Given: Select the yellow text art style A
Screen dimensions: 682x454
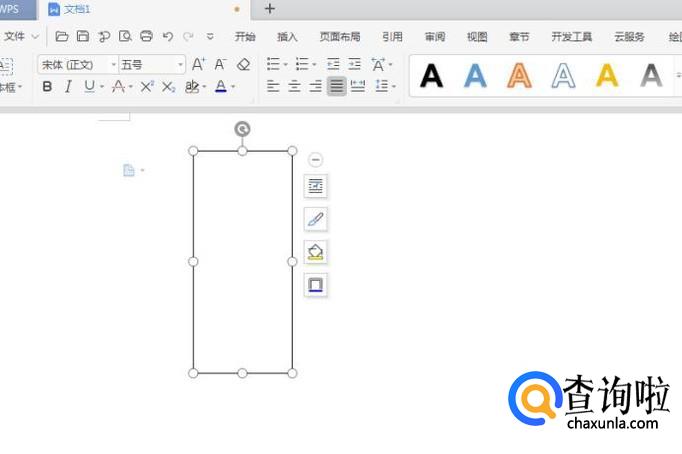Looking at the screenshot, I should coord(607,76).
